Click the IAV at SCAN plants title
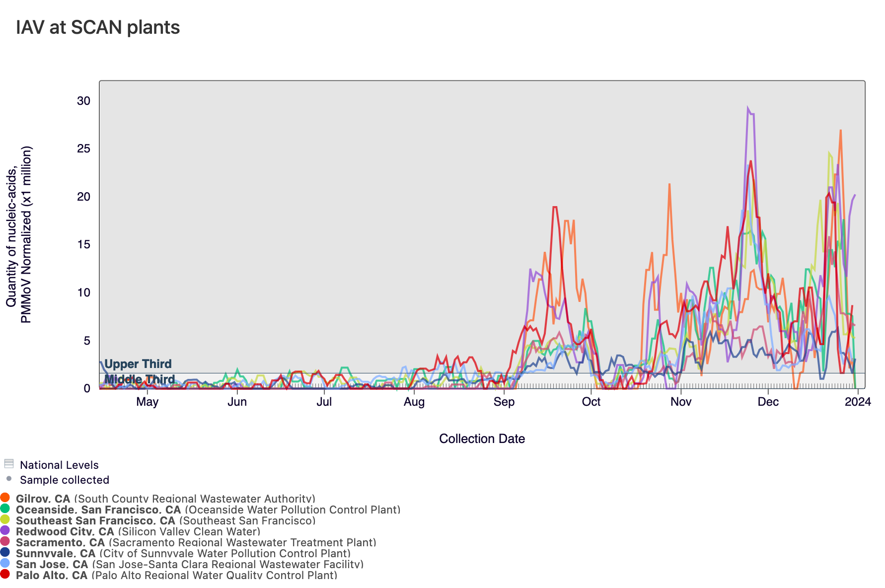Screen dimensions: 885x588 click(x=98, y=27)
